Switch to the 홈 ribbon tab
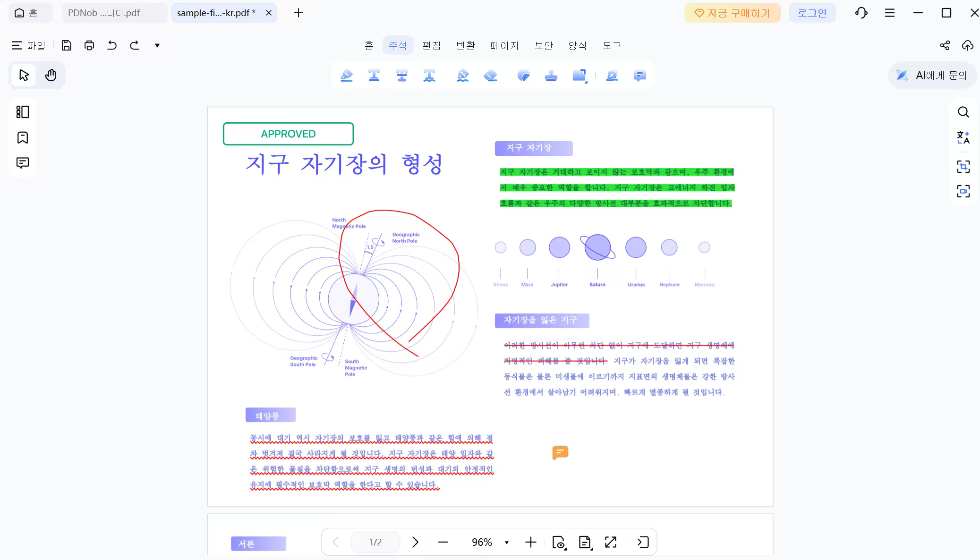 pyautogui.click(x=369, y=45)
